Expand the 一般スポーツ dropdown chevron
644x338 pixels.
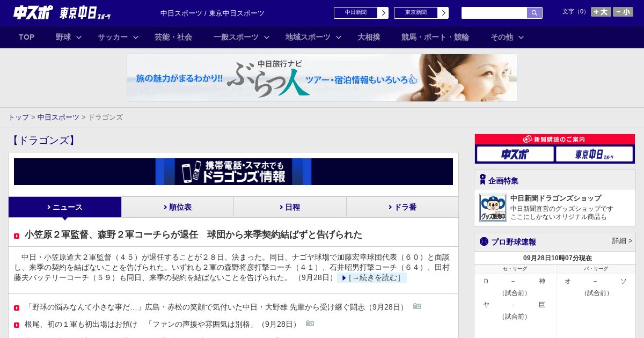[267, 37]
